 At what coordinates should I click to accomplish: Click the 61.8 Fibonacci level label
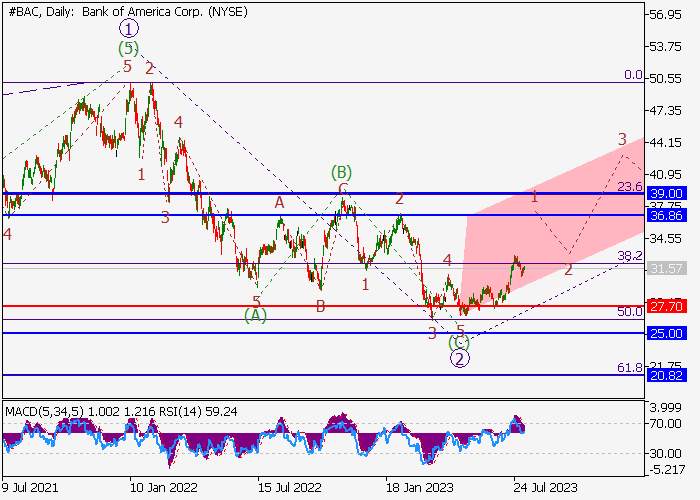point(630,367)
